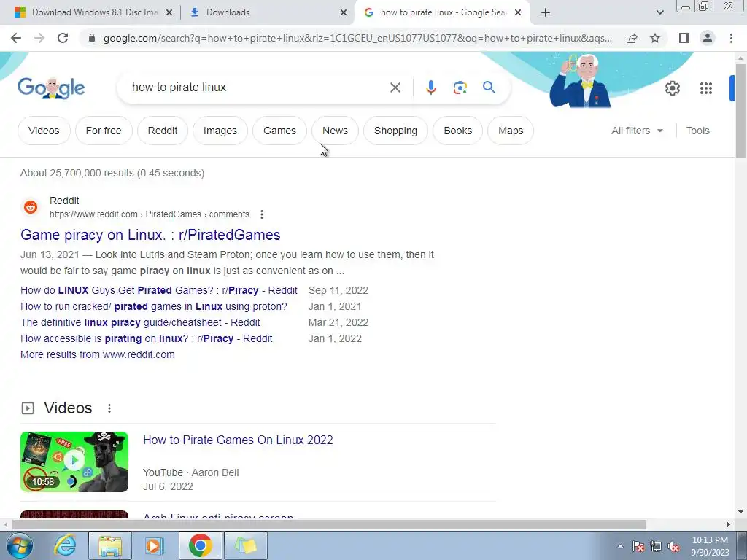This screenshot has height=560, width=747.
Task: Open Game piracy on Linux Reddit result
Action: (x=150, y=235)
